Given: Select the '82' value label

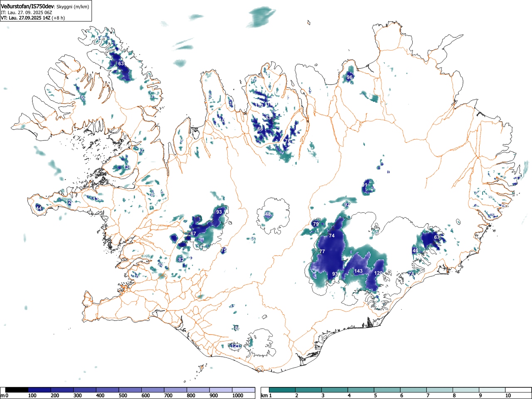Looking at the screenshot, I should 181,260.
